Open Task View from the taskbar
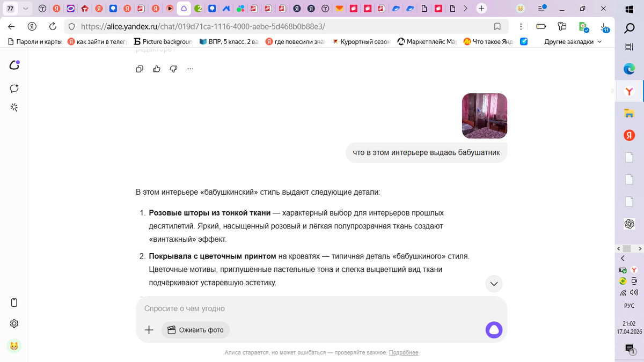 tap(629, 48)
